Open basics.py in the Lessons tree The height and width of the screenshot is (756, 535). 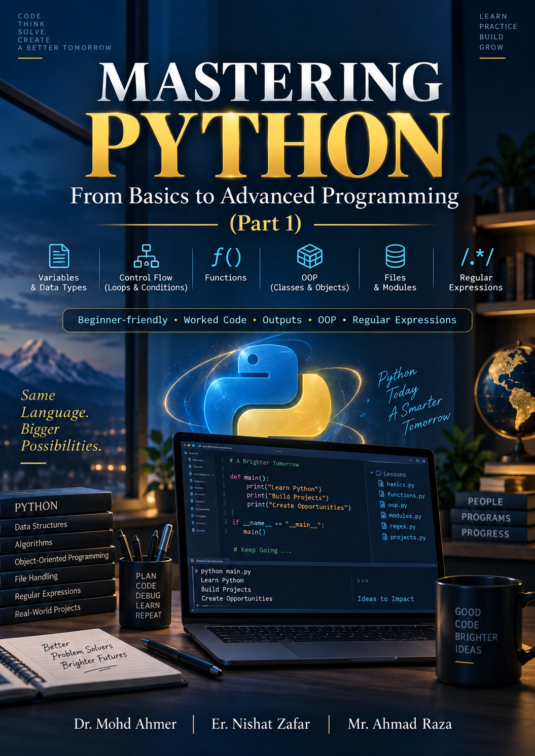pos(397,484)
